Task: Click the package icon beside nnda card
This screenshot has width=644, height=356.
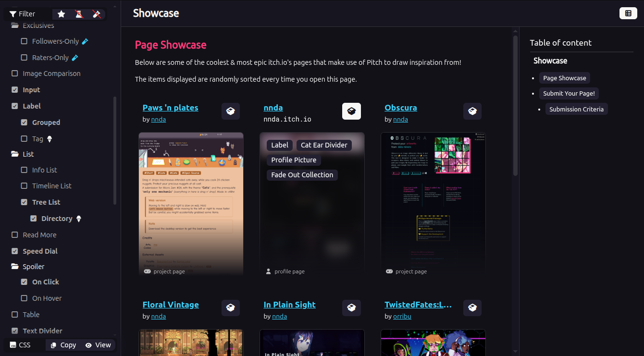Action: pyautogui.click(x=351, y=111)
